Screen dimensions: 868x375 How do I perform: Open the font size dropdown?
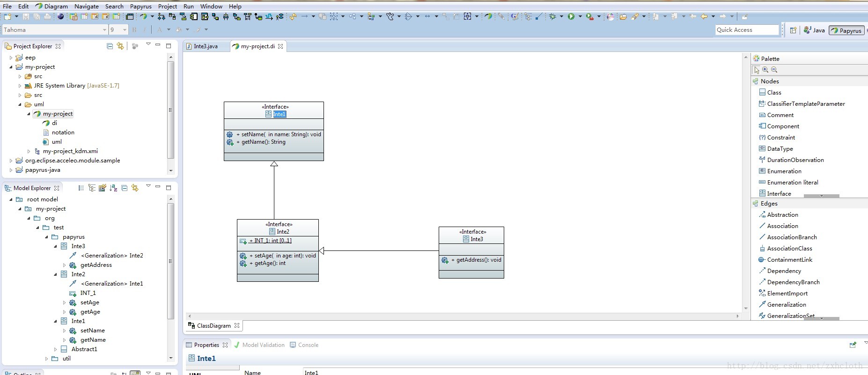pyautogui.click(x=125, y=30)
